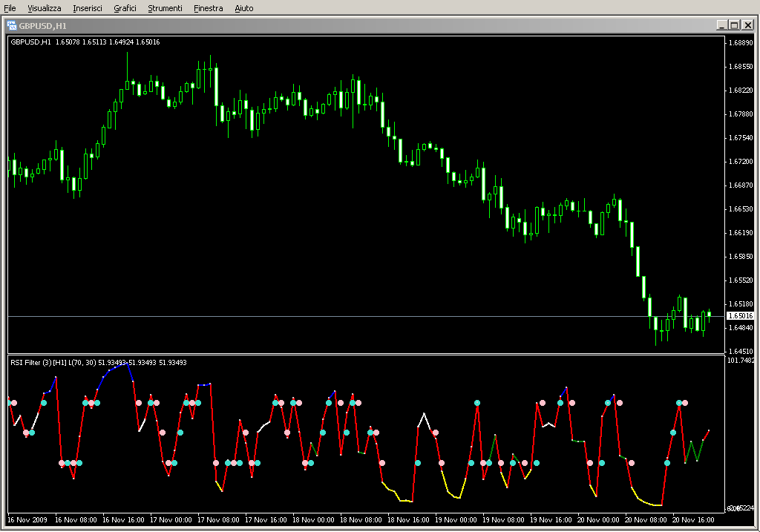Minimize the GBPUSD,H1 chart window
The width and height of the screenshot is (760, 532).
(722, 25)
